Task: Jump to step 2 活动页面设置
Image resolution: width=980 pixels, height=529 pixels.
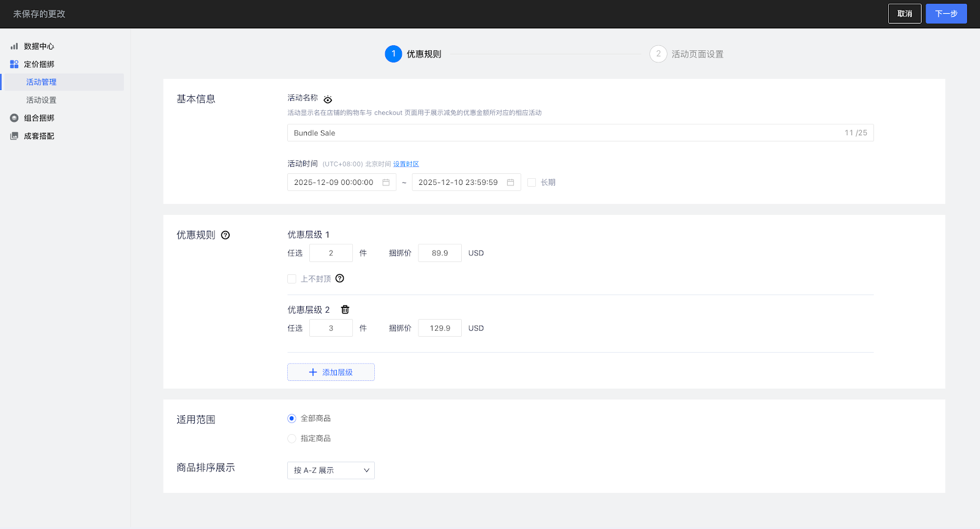Action: click(687, 54)
